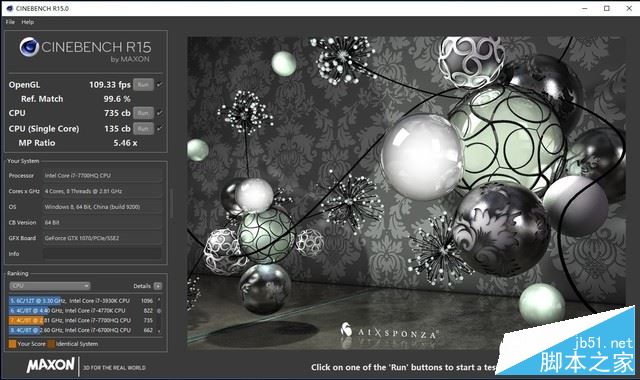Viewport: 640px width, 380px height.
Task: Click the ranking list scroll up arrow
Action: pos(159,300)
